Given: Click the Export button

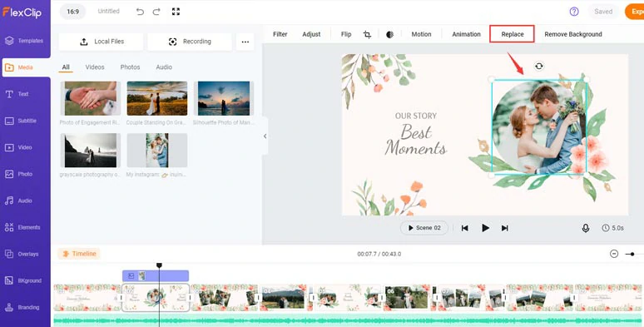Looking at the screenshot, I should point(635,12).
